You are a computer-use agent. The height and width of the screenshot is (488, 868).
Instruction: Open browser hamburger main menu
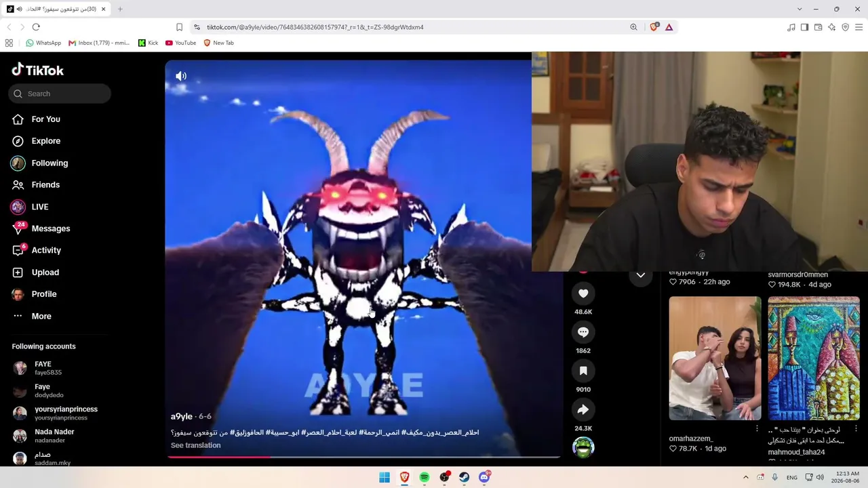(859, 27)
